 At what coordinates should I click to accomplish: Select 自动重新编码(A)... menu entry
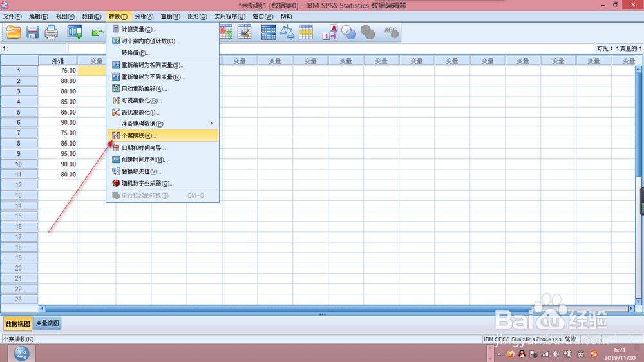coord(162,89)
